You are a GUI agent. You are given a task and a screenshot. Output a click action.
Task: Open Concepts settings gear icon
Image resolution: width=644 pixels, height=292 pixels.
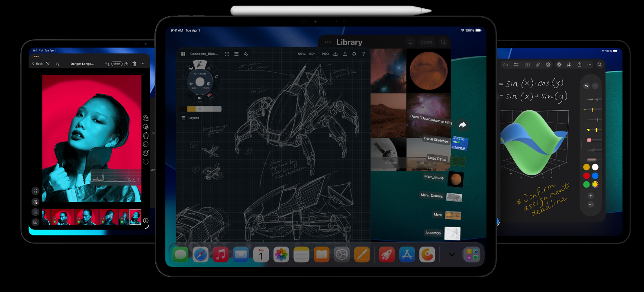pyautogui.click(x=354, y=54)
